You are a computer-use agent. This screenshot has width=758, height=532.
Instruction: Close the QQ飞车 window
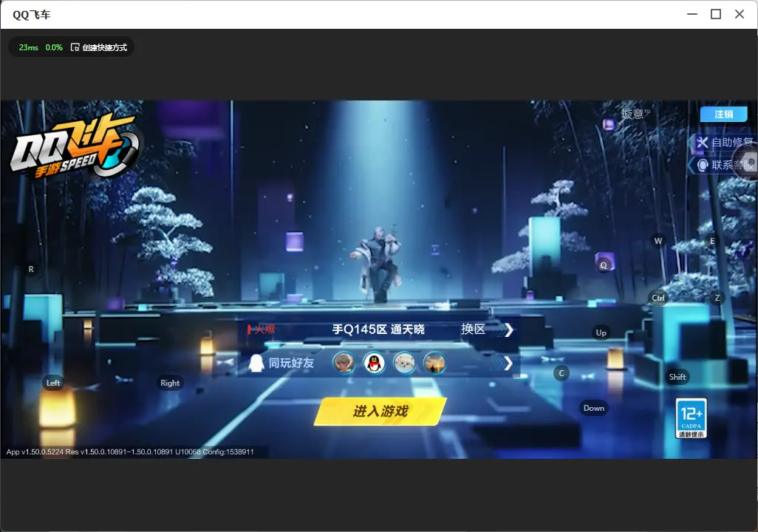(740, 15)
